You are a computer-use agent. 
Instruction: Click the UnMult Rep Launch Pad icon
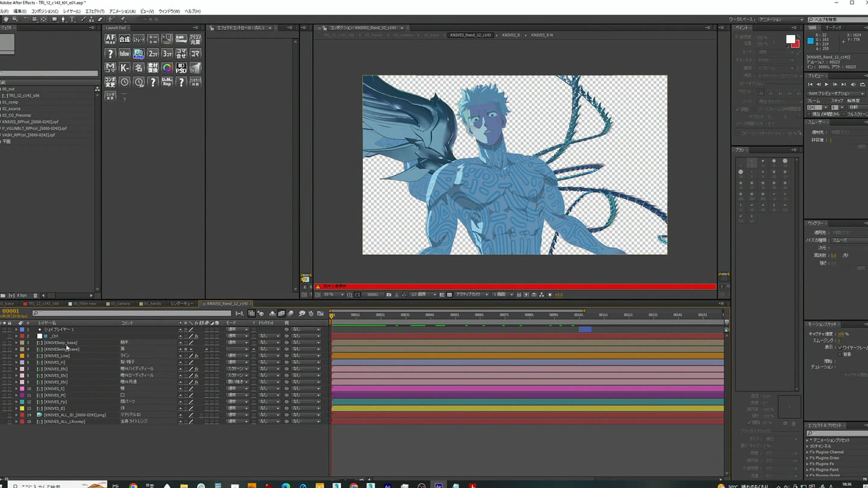pos(167,82)
